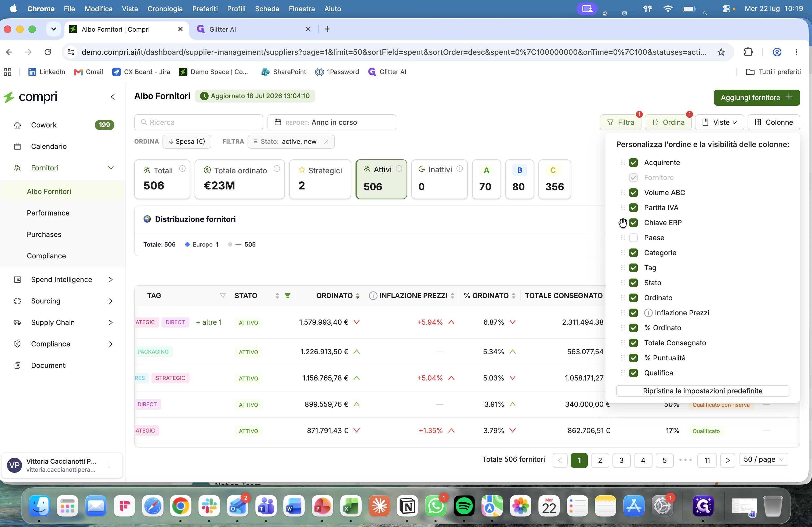Click the info icon on Inattivi card
This screenshot has height=527, width=812.
pyautogui.click(x=459, y=169)
